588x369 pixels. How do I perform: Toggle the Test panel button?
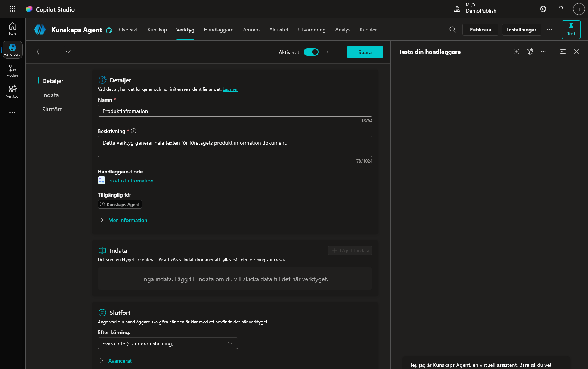point(571,30)
